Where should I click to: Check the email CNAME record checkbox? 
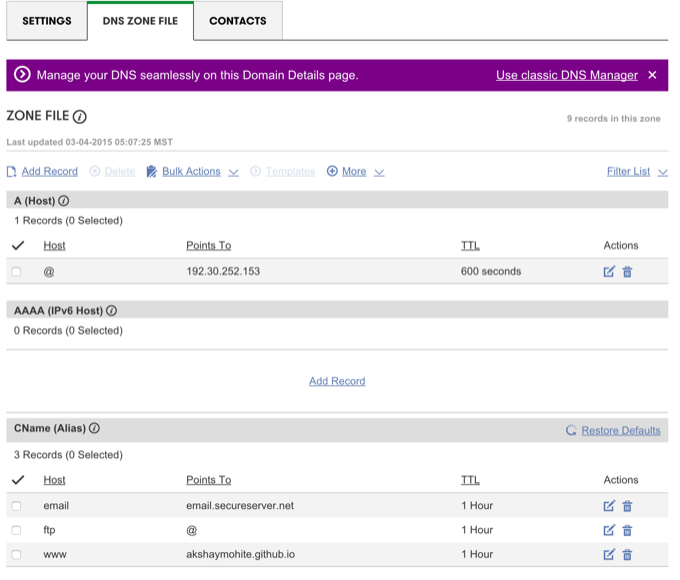[x=16, y=506]
